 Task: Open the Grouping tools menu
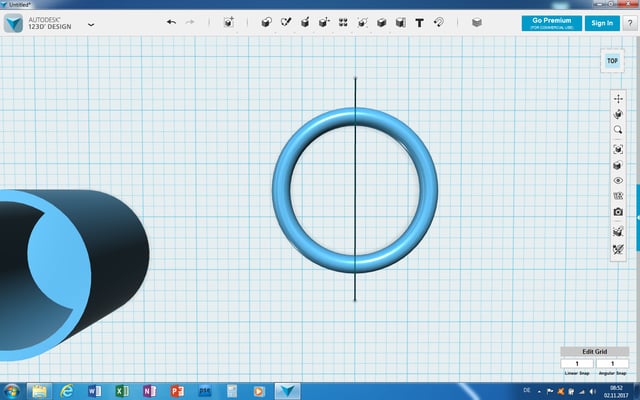[362, 22]
